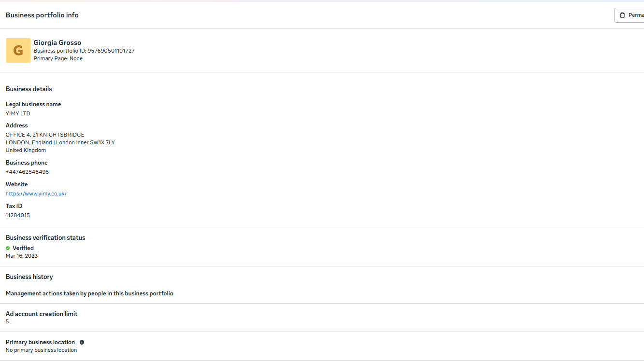Screen dimensions: 644x361
Task: Select the portfolio name Giorgia Grosso
Action: point(57,42)
